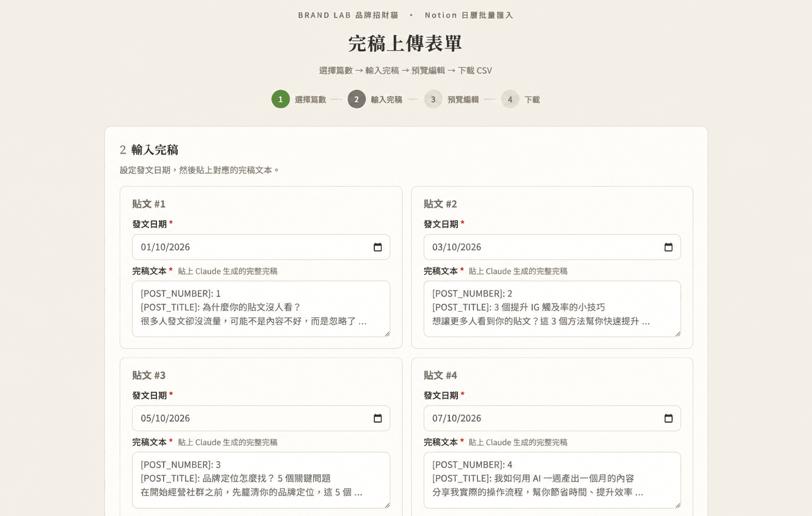812x516 pixels.
Task: Click the 貼文 #3 card heading
Action: [149, 375]
